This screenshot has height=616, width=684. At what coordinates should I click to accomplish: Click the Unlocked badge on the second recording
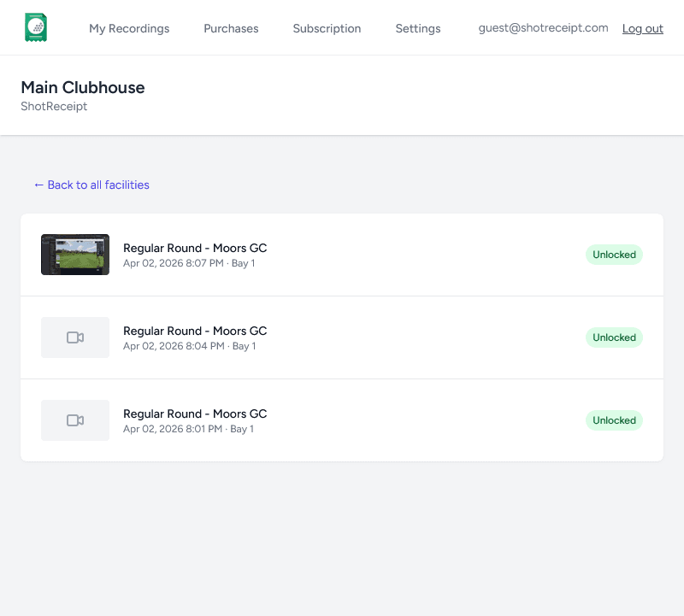[614, 337]
